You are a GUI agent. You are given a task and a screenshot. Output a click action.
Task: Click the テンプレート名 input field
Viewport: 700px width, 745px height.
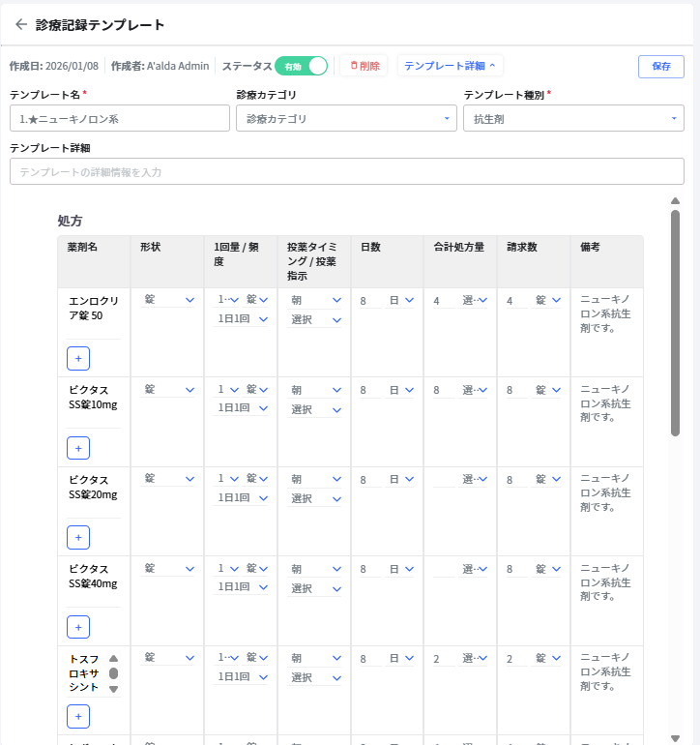[120, 118]
